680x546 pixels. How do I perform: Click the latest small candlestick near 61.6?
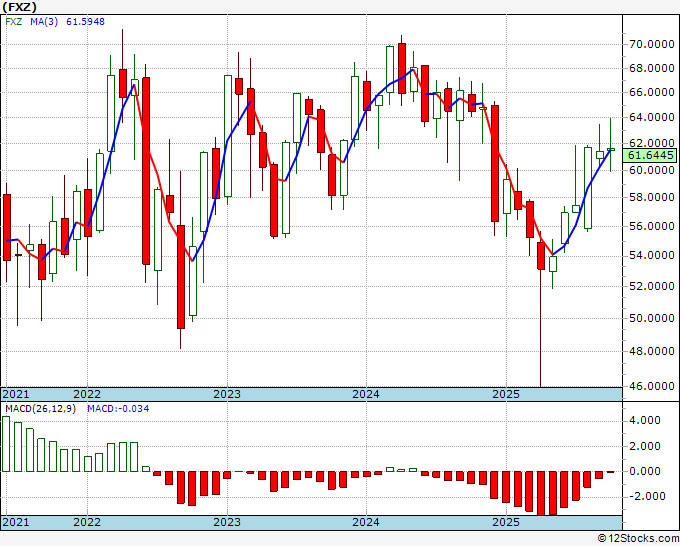coord(611,149)
